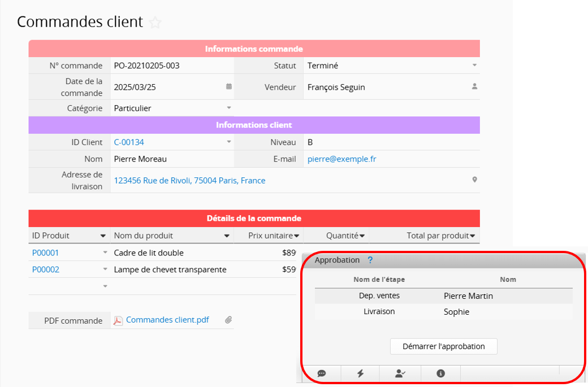Open the lightning bolt actions tab
This screenshot has height=387, width=588.
click(360, 373)
